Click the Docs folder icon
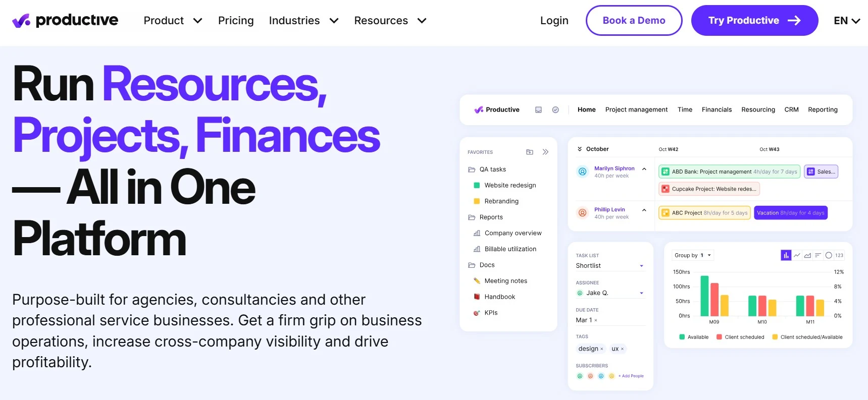The image size is (868, 400). click(x=472, y=265)
